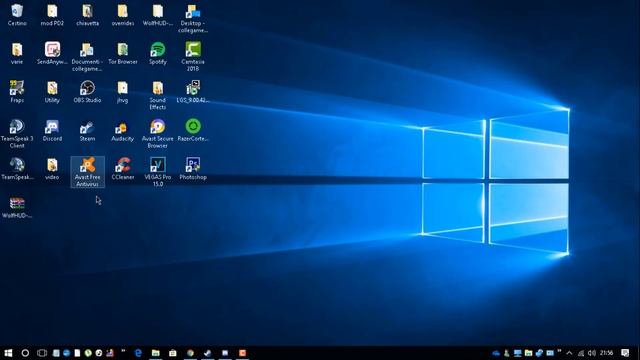Screen dimensions: 640x360
Task: Open the volume control in system tray
Action: click(592, 353)
